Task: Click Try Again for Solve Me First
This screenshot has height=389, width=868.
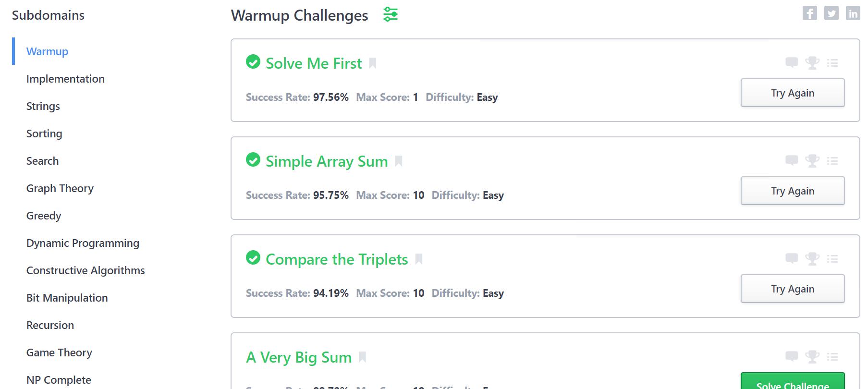Action: coord(792,93)
